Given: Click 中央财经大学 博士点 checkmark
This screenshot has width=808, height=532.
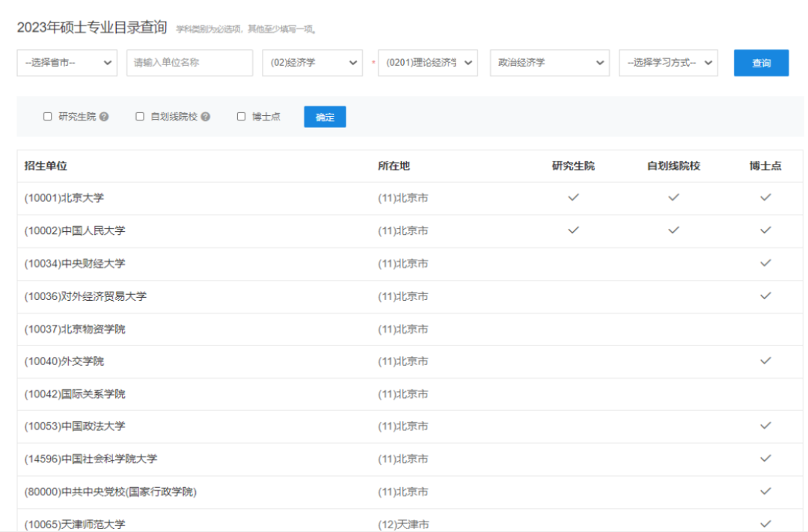Looking at the screenshot, I should coord(766,263).
